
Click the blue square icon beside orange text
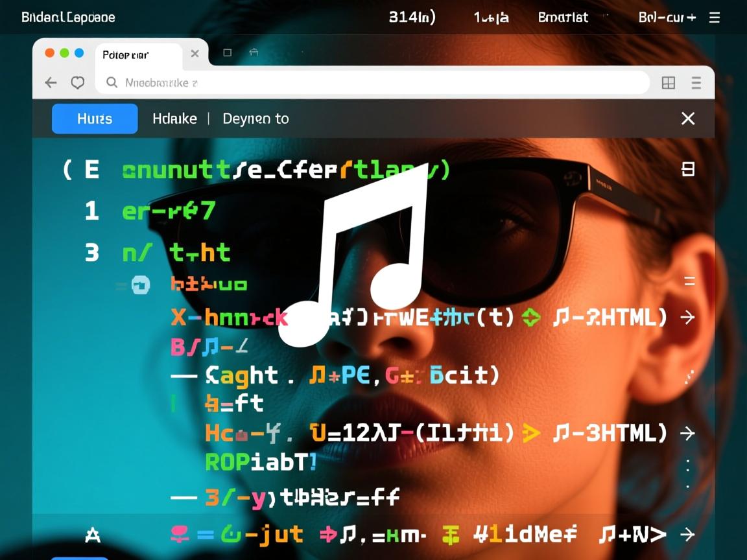(140, 285)
